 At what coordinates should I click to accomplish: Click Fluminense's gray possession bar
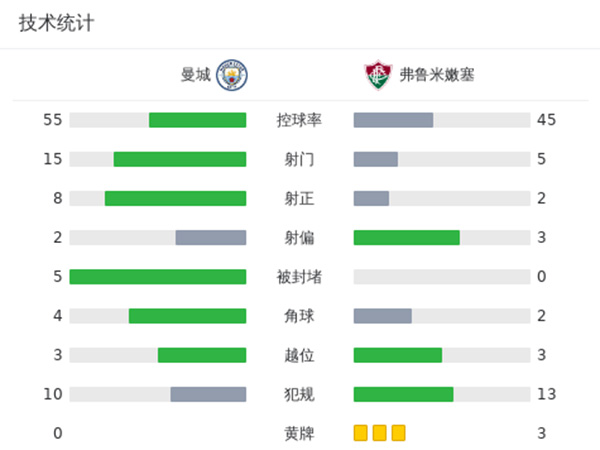pos(393,120)
